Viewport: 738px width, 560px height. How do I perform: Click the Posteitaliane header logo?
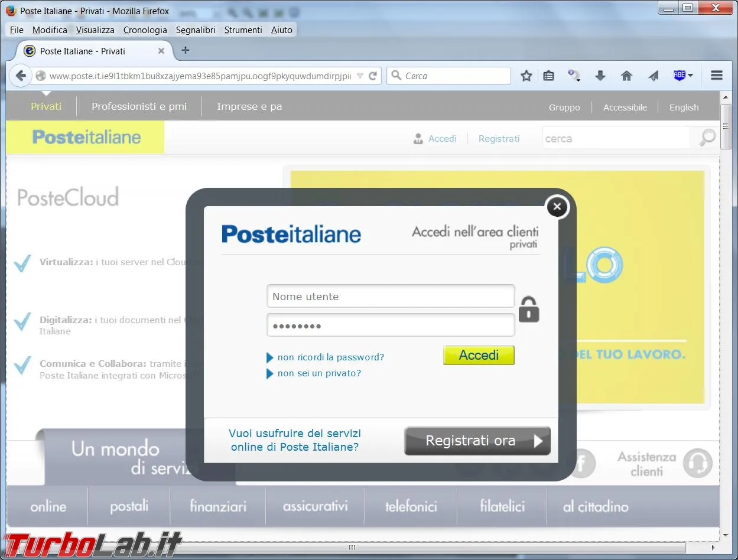(x=87, y=138)
